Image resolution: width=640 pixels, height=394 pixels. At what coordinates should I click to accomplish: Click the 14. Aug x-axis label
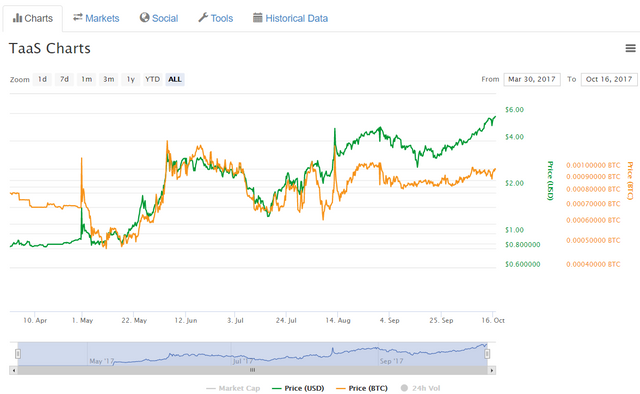[338, 321]
